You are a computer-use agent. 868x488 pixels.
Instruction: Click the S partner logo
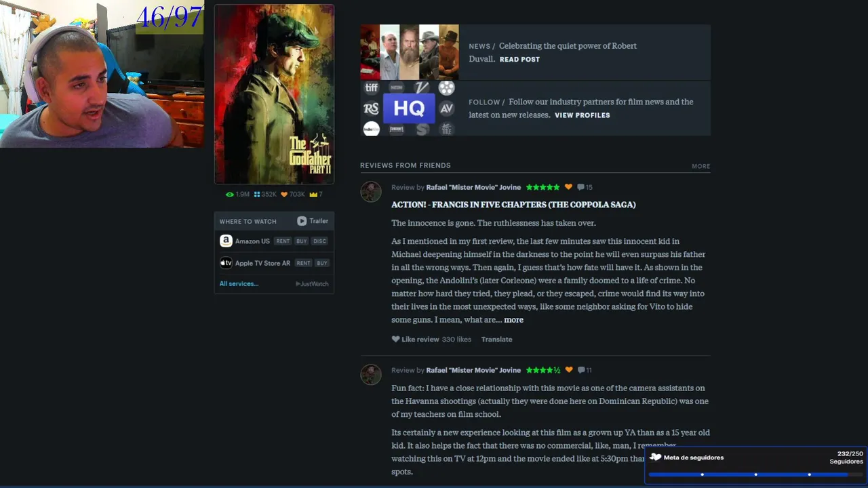point(422,129)
